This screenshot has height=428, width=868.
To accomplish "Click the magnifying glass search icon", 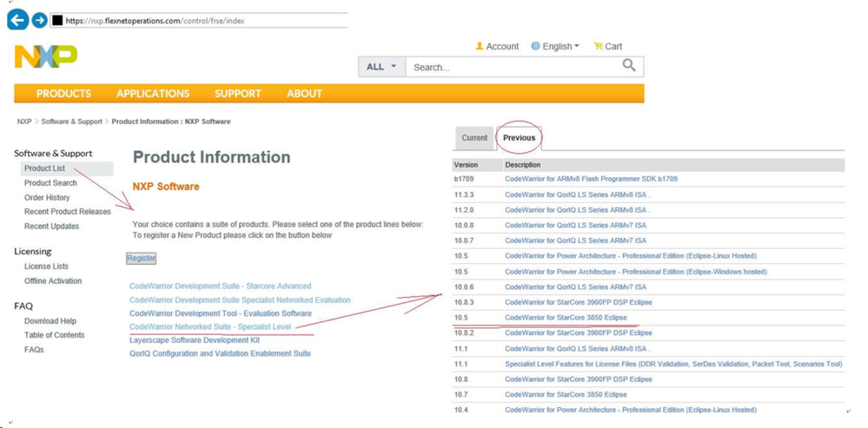I will pos(629,66).
